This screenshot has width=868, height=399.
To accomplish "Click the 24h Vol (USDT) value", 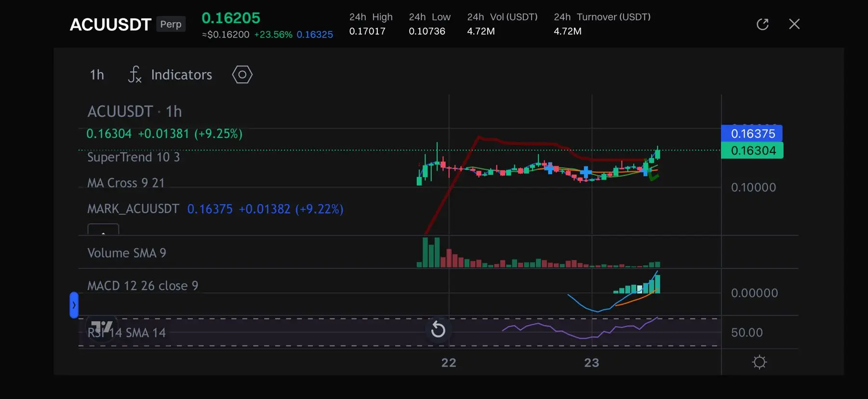I will (x=481, y=31).
